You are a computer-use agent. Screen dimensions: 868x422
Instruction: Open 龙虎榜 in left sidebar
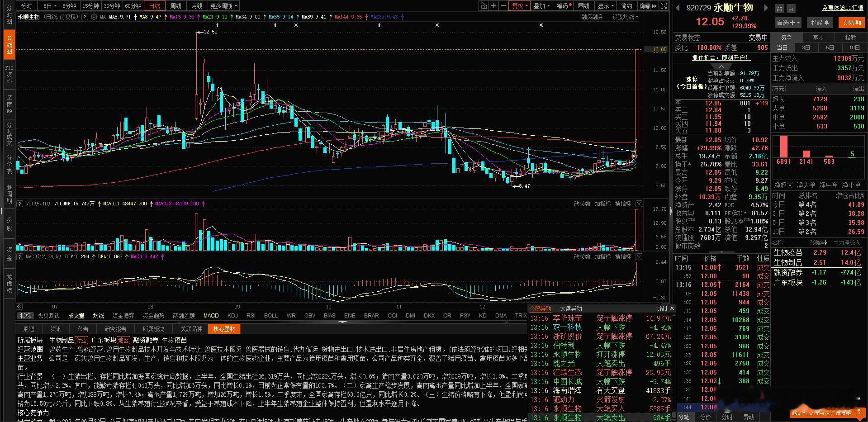(x=9, y=284)
